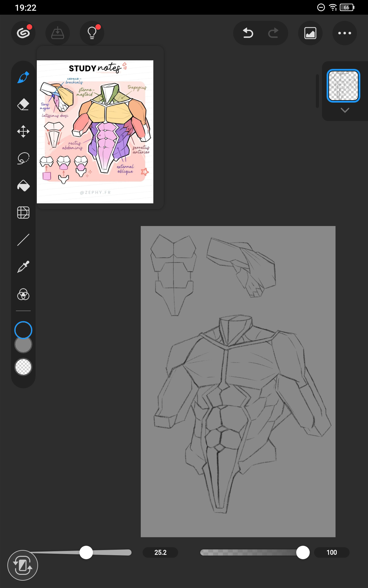Select the brush pen tool
This screenshot has height=588, width=368.
23,77
